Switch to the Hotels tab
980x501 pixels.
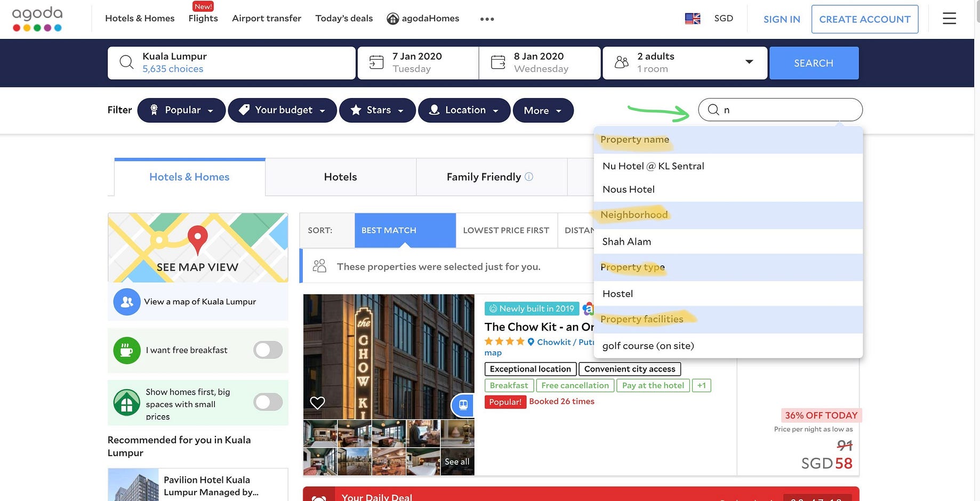340,176
